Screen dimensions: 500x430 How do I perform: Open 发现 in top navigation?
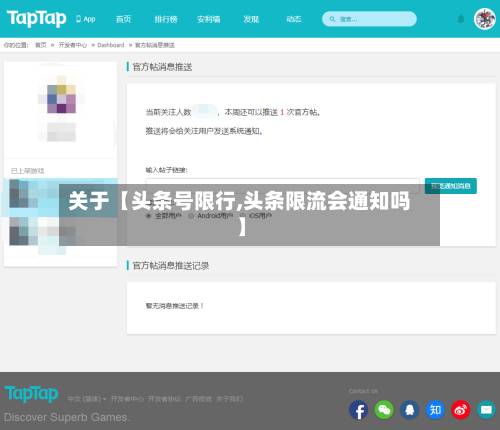point(251,19)
